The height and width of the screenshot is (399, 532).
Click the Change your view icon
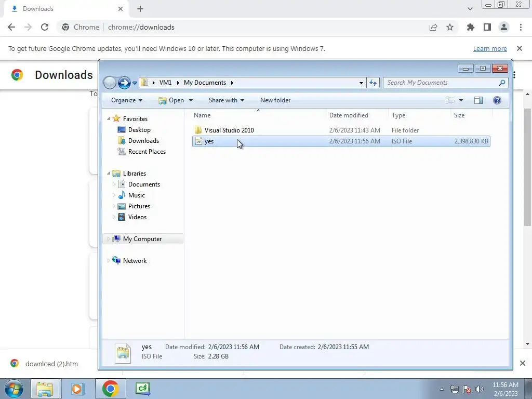pyautogui.click(x=449, y=100)
